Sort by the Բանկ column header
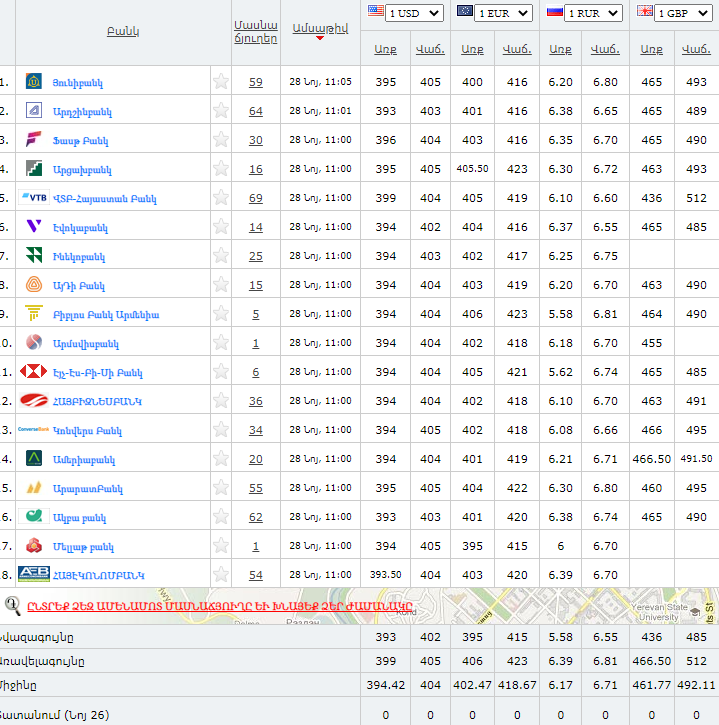 coord(123,31)
